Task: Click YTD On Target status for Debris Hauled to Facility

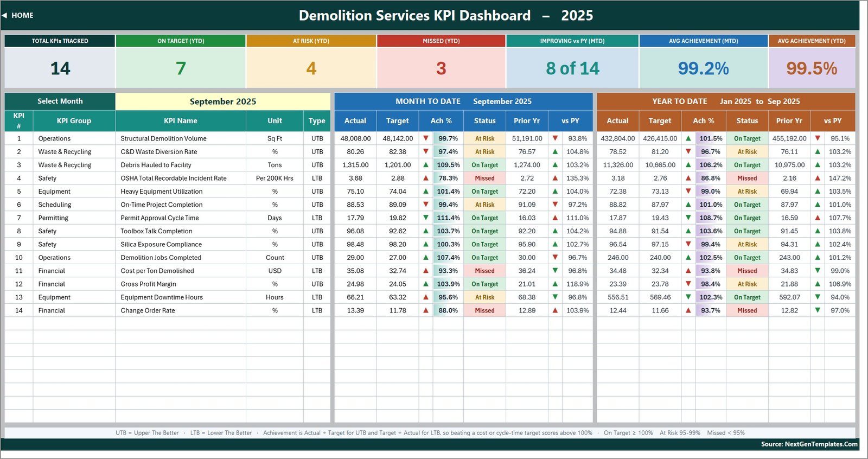Action: [747, 165]
